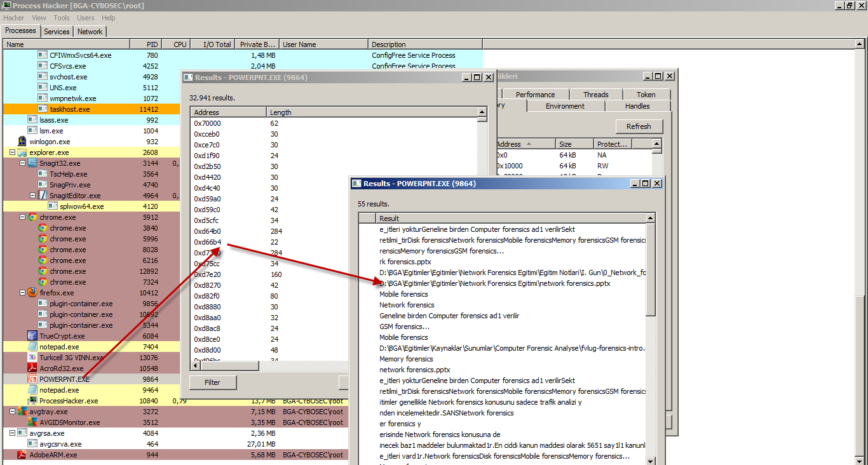Click scroll up arrow in 32.941 results list
Screen dimensions: 868x465
click(x=483, y=112)
